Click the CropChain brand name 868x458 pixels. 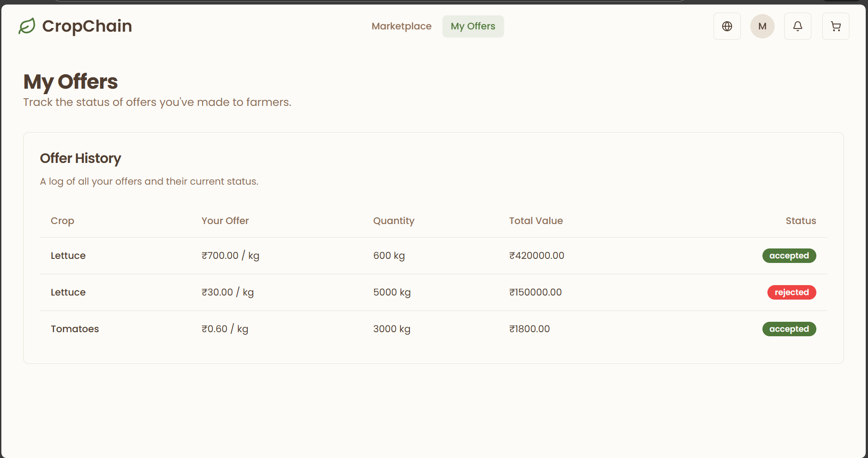(87, 26)
